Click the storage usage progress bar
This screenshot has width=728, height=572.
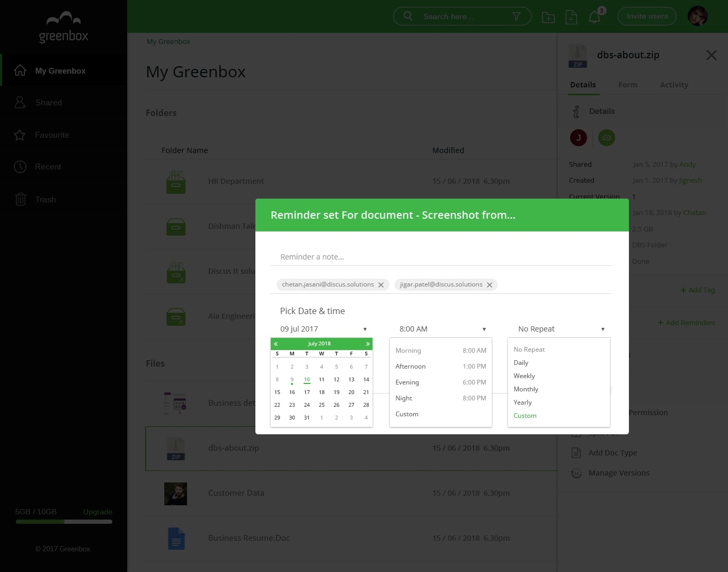[64, 522]
